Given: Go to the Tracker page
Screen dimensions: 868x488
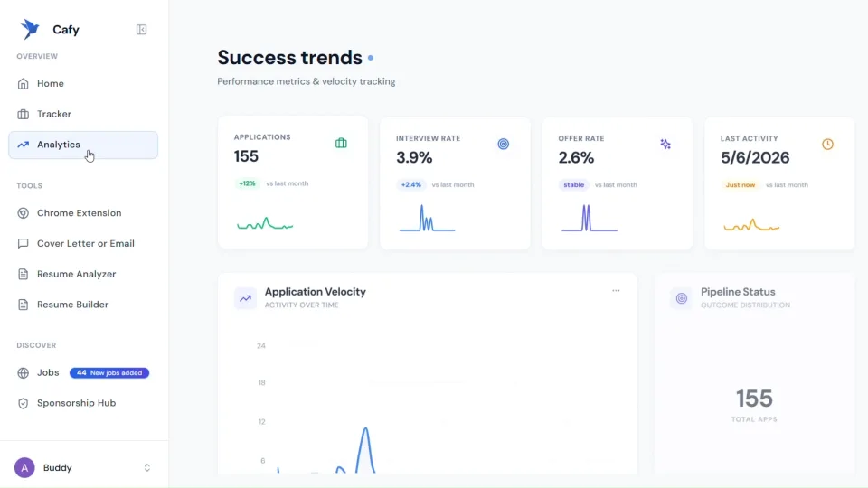Looking at the screenshot, I should click(83, 114).
